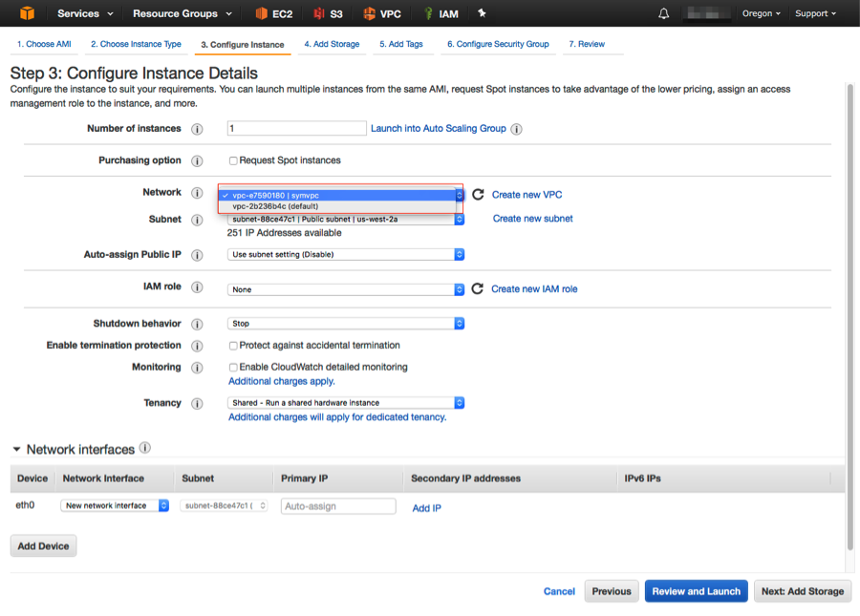Open the VPC service shortcut

point(382,14)
